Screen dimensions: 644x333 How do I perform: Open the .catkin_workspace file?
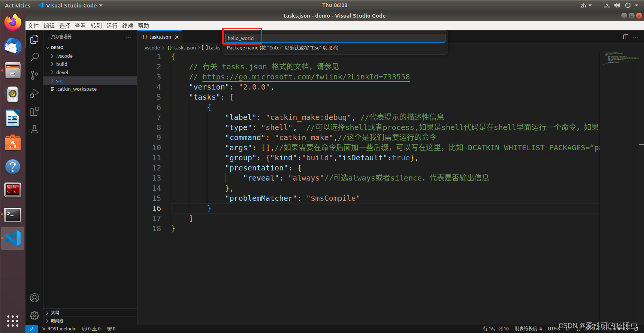pos(90,89)
